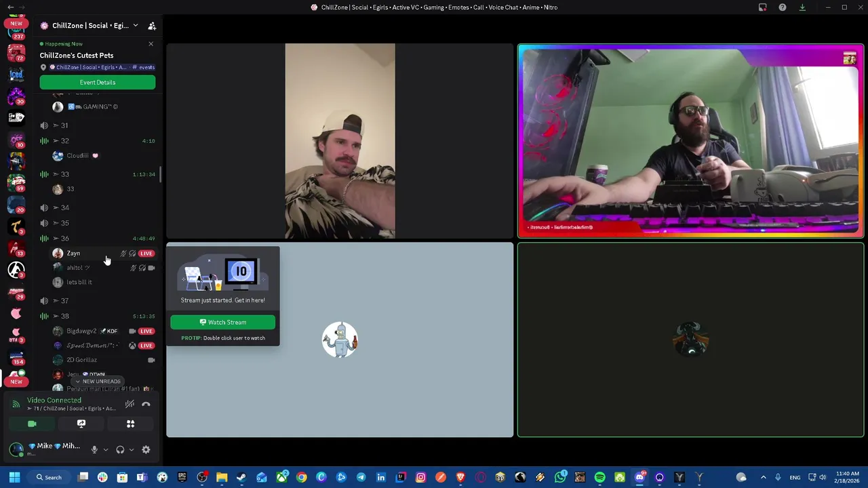Open Spotify from the taskbar
868x488 pixels.
pyautogui.click(x=599, y=477)
